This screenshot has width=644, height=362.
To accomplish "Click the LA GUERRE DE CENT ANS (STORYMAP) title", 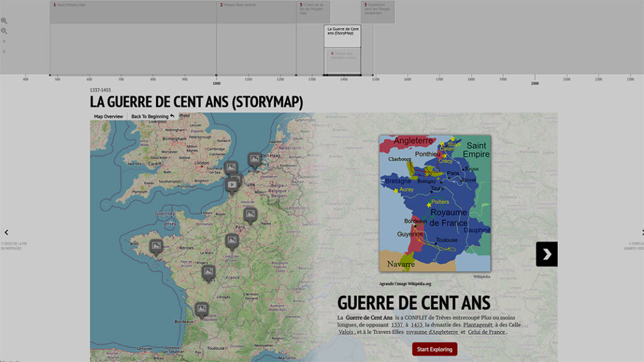I will pos(196,102).
